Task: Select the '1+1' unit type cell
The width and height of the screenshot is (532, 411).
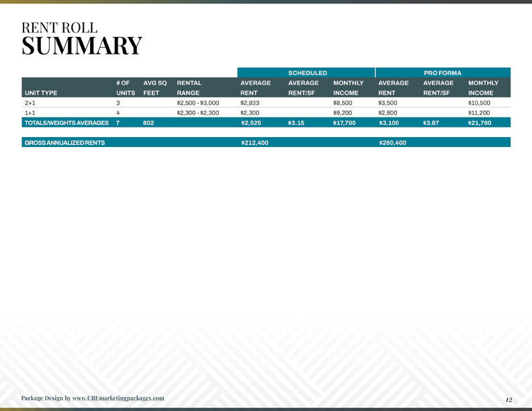Action: tap(30, 113)
